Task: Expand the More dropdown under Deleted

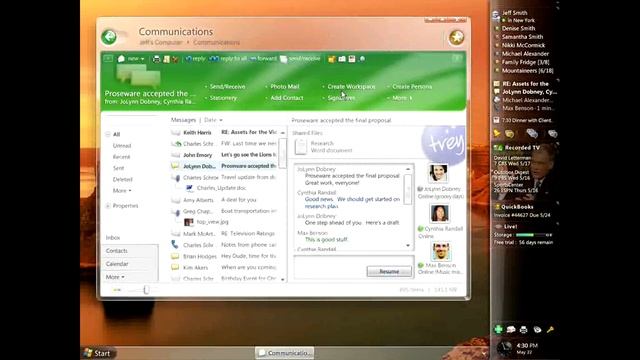Action: [x=122, y=191]
